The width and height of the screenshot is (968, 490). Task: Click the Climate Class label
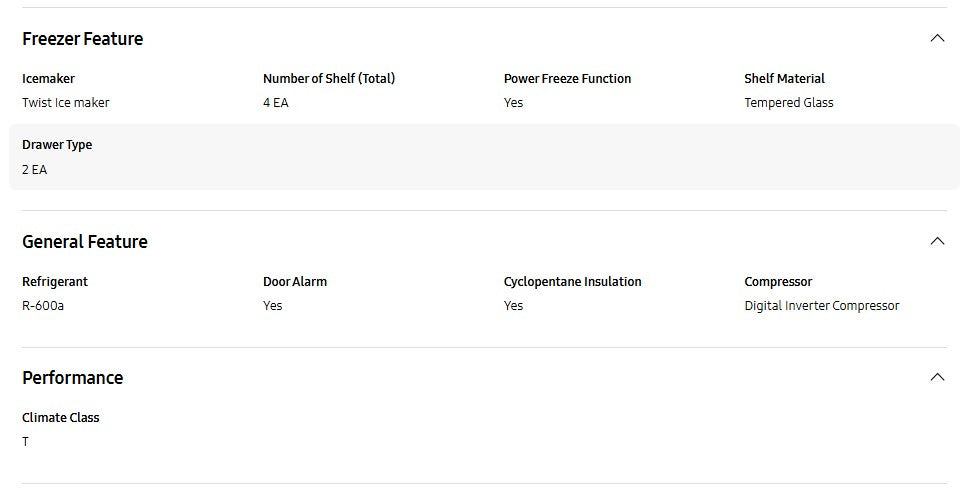click(61, 418)
